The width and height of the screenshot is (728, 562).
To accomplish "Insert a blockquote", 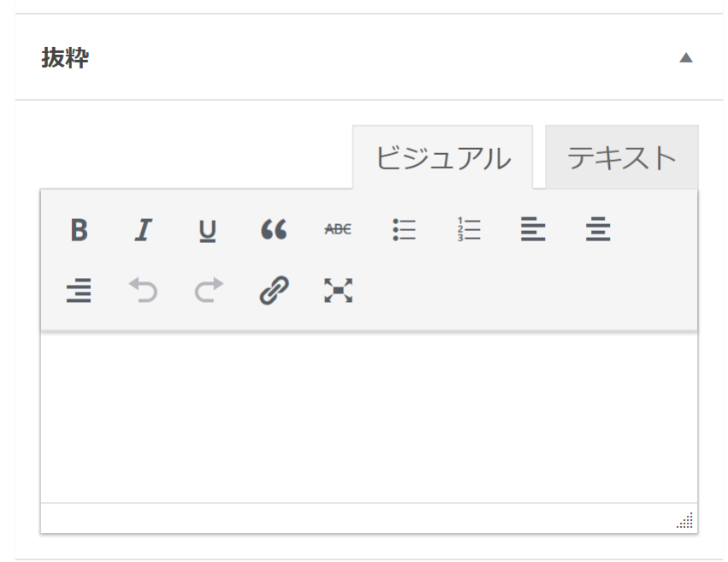I will tap(274, 230).
